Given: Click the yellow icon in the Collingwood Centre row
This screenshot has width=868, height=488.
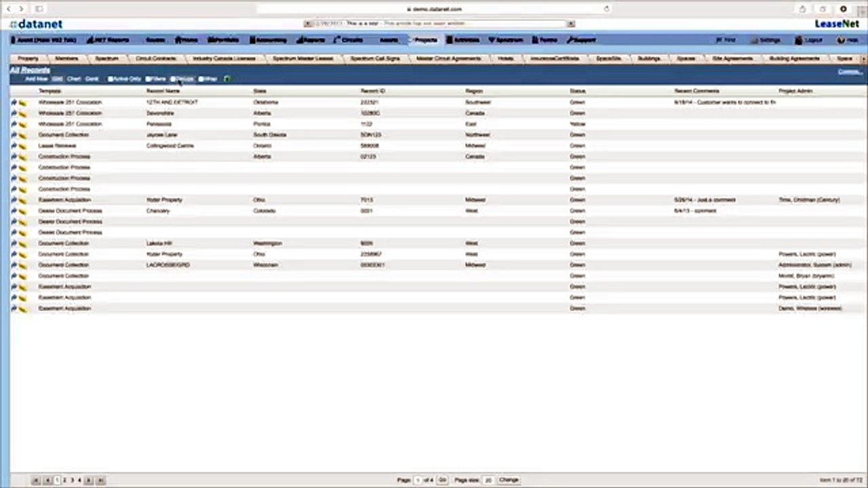Looking at the screenshot, I should (22, 146).
